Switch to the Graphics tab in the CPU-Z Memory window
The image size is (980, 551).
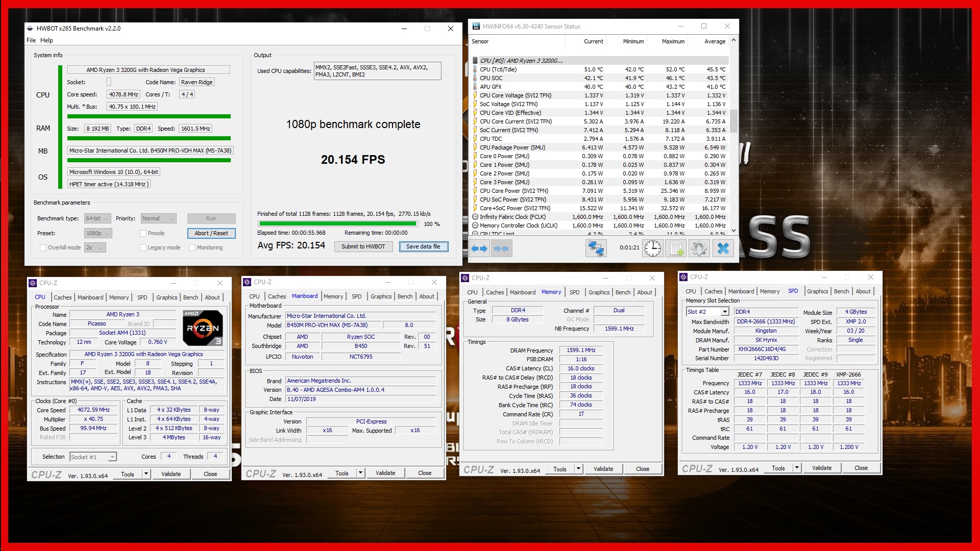pos(599,292)
